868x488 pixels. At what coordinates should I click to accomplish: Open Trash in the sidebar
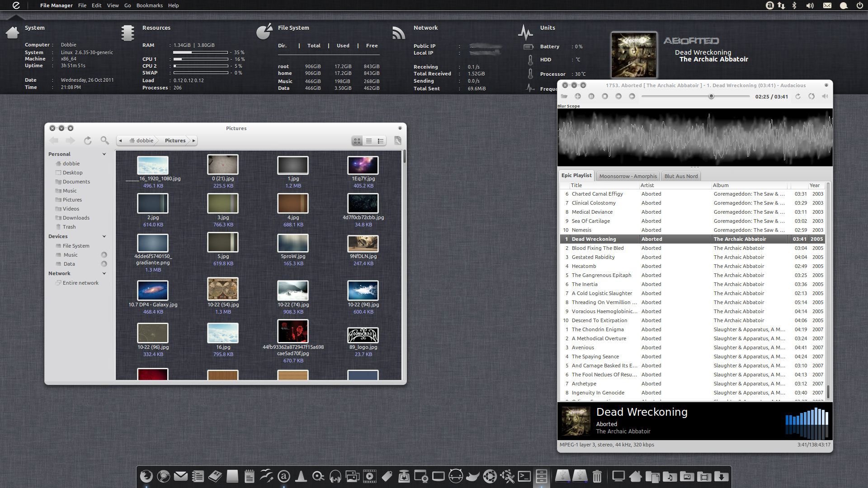[x=69, y=227]
